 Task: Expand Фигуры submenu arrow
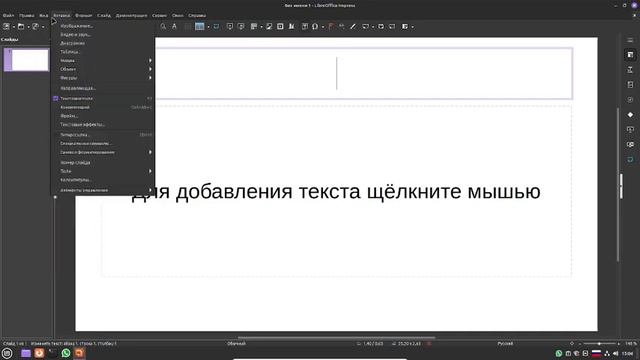click(150, 78)
